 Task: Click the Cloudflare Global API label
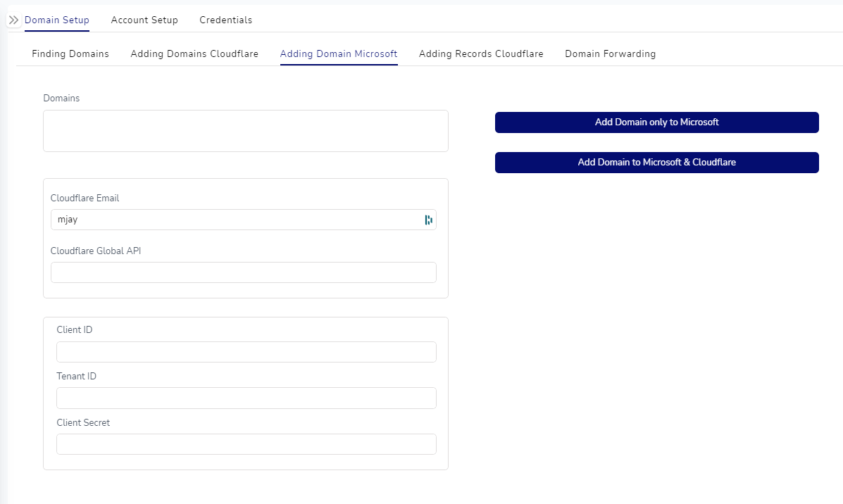(96, 251)
